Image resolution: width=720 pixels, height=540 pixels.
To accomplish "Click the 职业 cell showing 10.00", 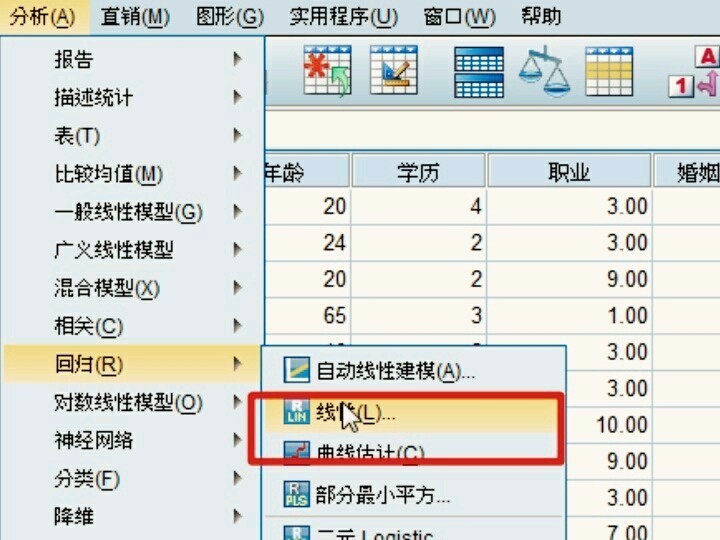I will pos(609,425).
